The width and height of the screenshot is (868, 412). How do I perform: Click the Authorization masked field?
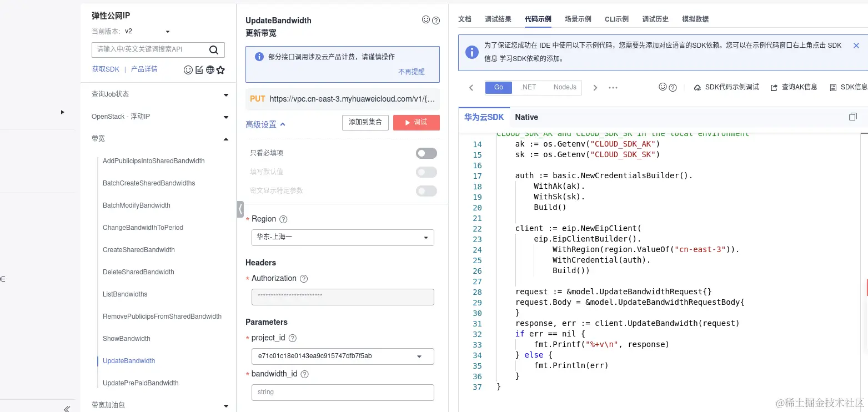[343, 297]
